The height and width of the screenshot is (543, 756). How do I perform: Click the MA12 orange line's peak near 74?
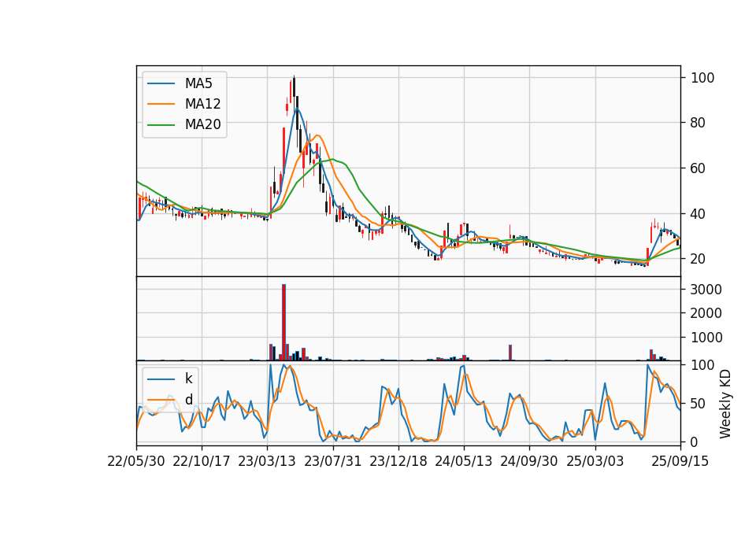click(x=317, y=135)
